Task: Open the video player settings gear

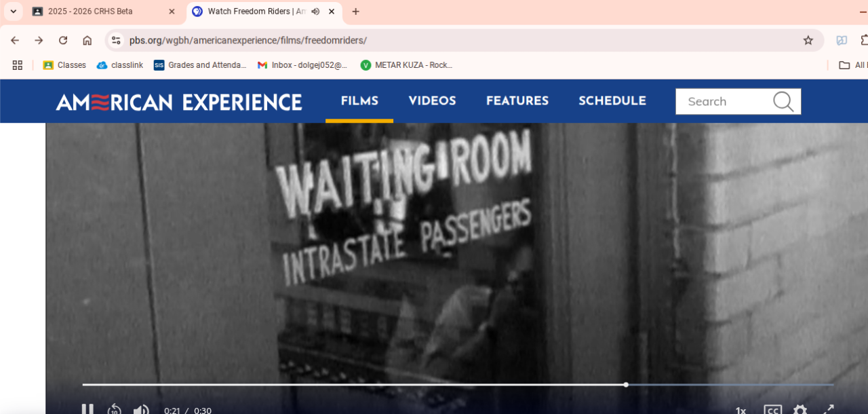Action: pyautogui.click(x=800, y=409)
